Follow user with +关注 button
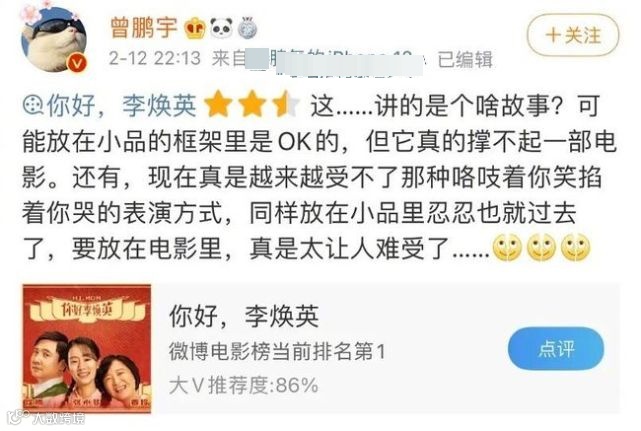The image size is (641, 431). (x=573, y=35)
